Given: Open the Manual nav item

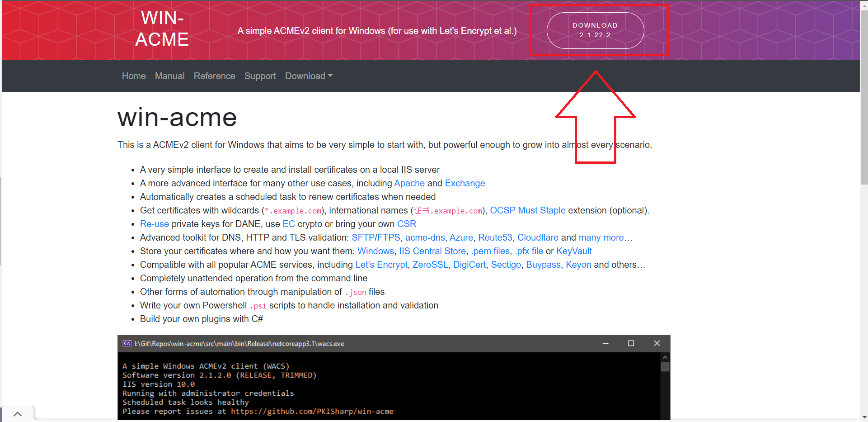Looking at the screenshot, I should pyautogui.click(x=170, y=76).
